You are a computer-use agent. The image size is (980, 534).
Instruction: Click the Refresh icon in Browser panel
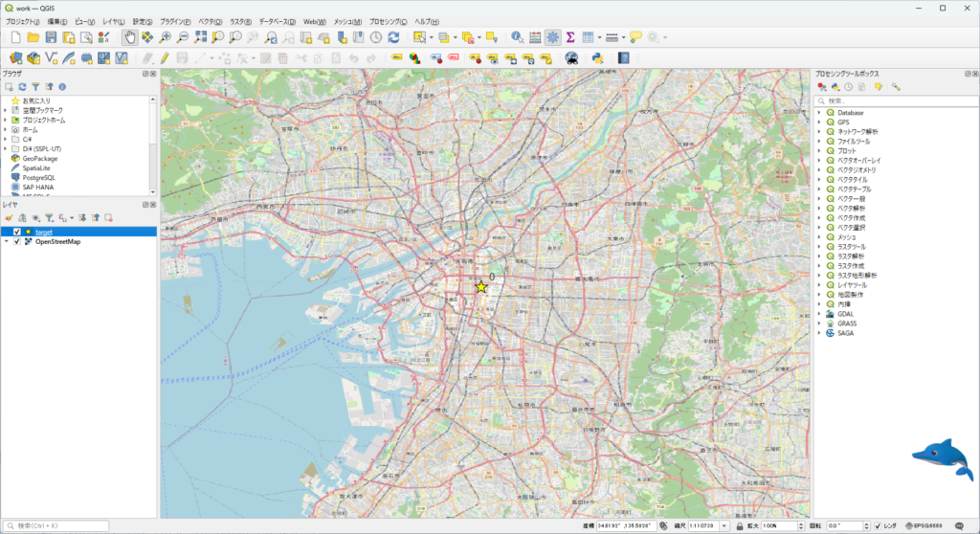click(23, 87)
